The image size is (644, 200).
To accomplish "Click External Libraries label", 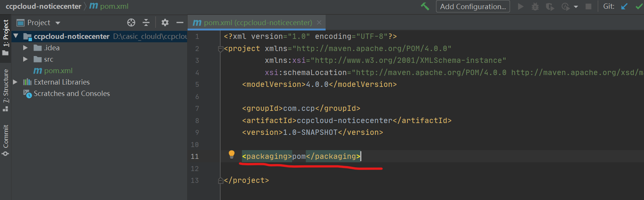I will tap(62, 82).
